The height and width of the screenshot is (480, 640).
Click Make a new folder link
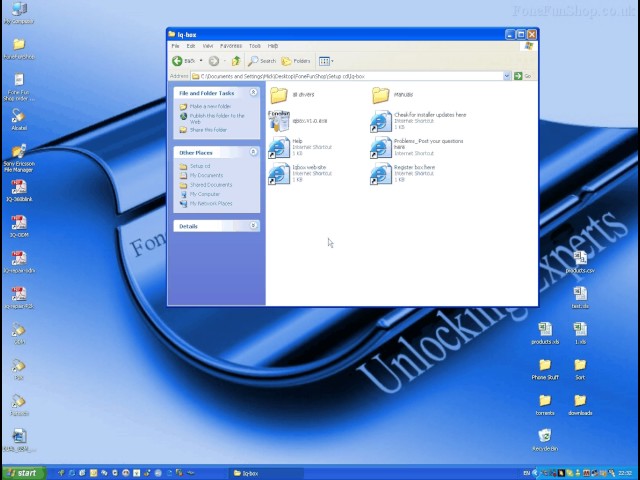pos(210,107)
